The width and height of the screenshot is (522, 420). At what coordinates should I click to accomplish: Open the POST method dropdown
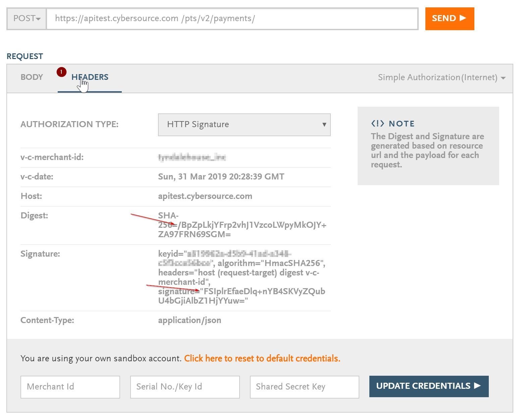click(26, 18)
